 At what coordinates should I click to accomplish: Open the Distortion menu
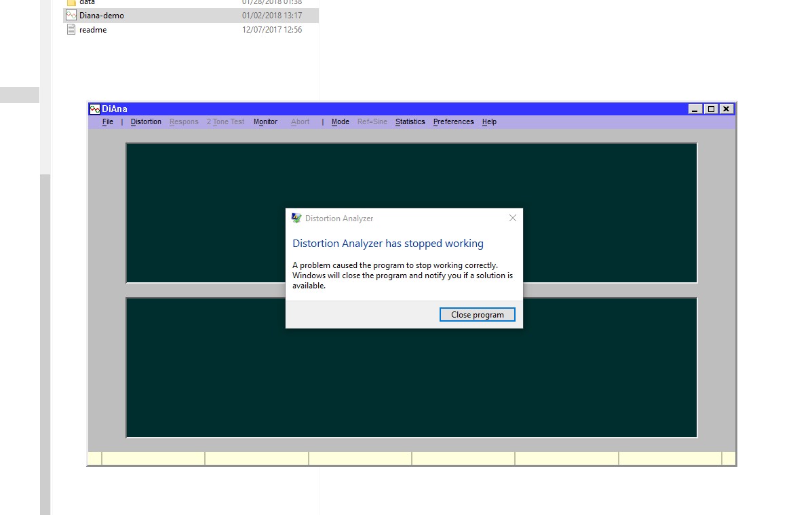click(146, 121)
